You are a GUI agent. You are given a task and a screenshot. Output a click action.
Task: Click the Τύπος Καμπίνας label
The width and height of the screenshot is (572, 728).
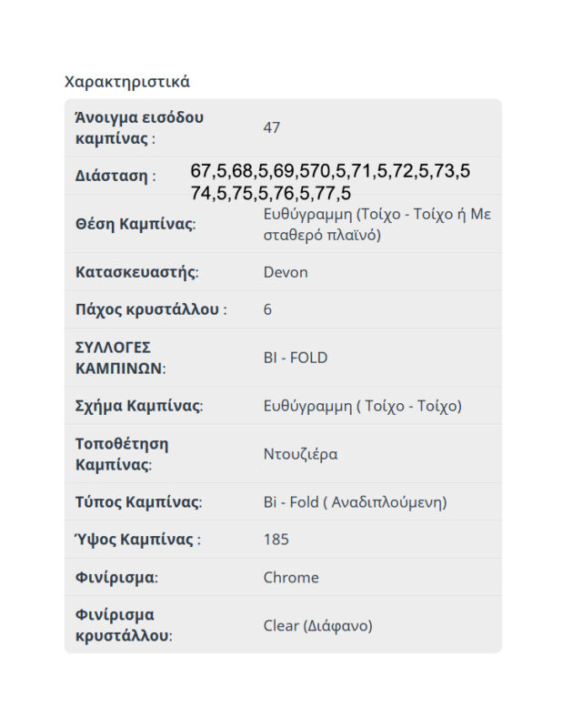pyautogui.click(x=138, y=502)
